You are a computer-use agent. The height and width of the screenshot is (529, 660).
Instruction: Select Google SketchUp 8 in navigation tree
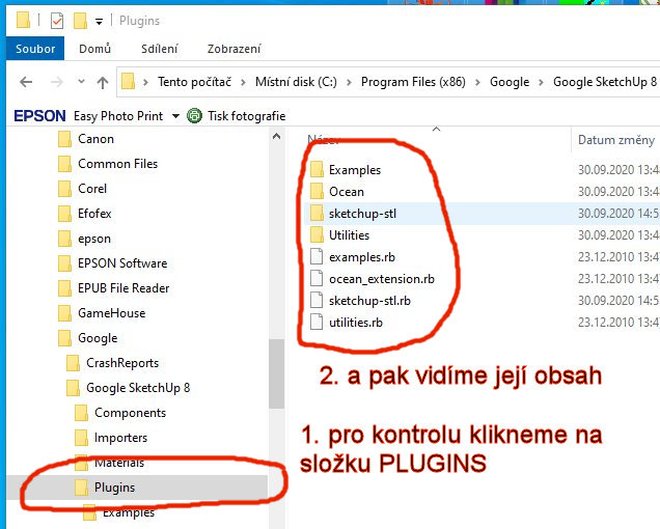pyautogui.click(x=138, y=388)
